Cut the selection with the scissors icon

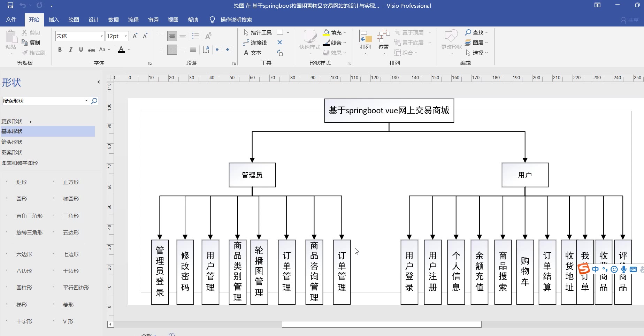point(31,32)
